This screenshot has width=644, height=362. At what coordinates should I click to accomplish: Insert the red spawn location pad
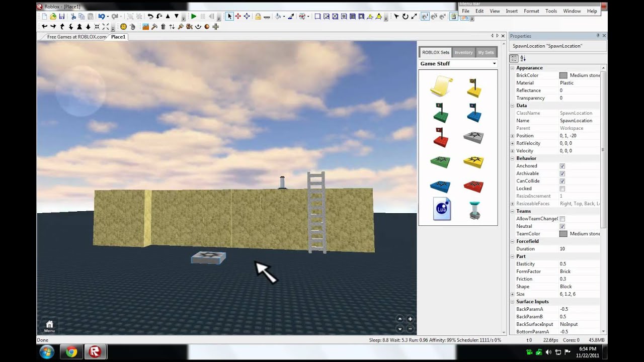(x=473, y=186)
